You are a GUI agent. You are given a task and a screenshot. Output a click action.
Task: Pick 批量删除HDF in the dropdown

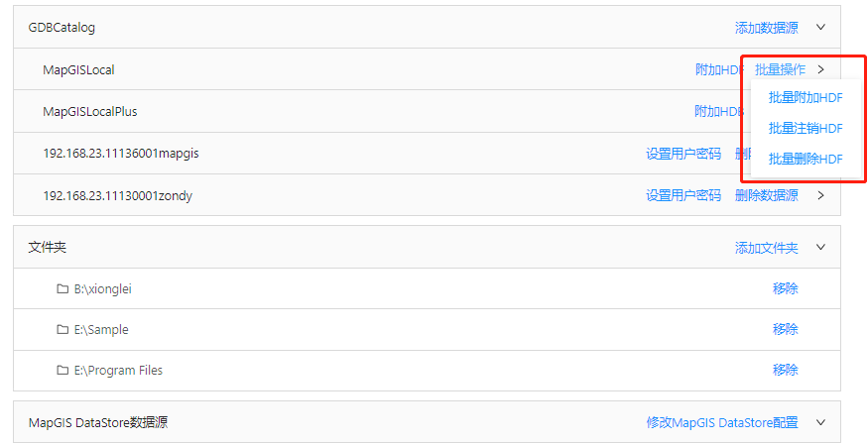point(806,159)
